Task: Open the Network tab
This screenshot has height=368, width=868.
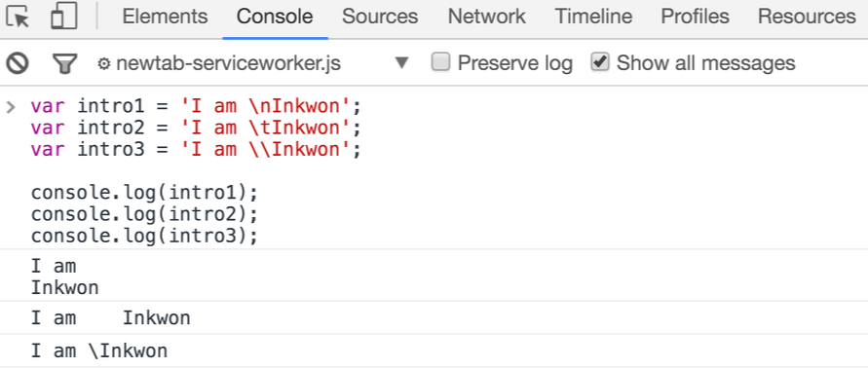Action: [x=486, y=17]
